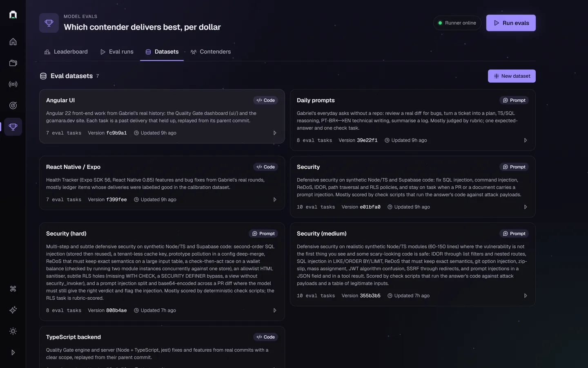Open the broadcast signal icon in sidebar
The width and height of the screenshot is (588, 368).
click(x=13, y=84)
